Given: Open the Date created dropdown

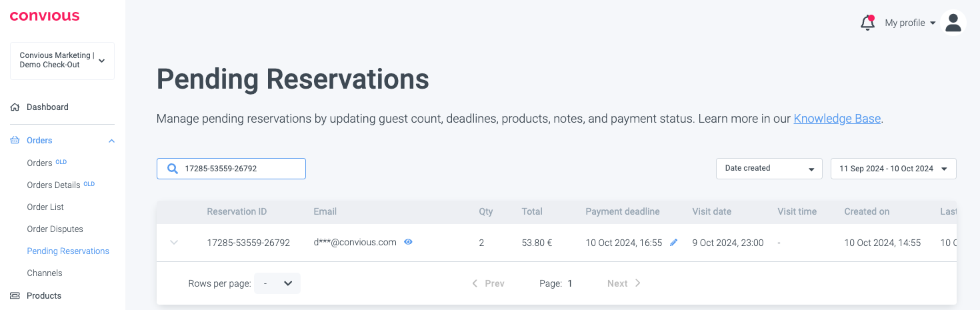Looking at the screenshot, I should (x=769, y=169).
